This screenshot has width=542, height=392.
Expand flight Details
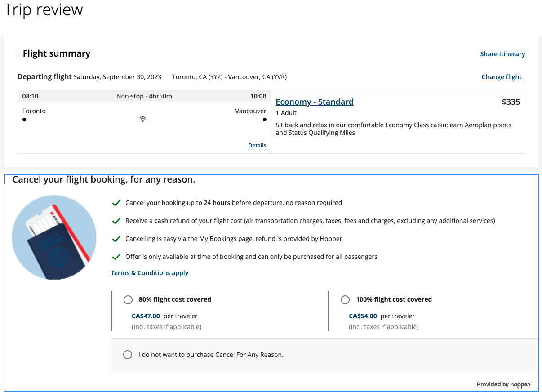pos(257,146)
